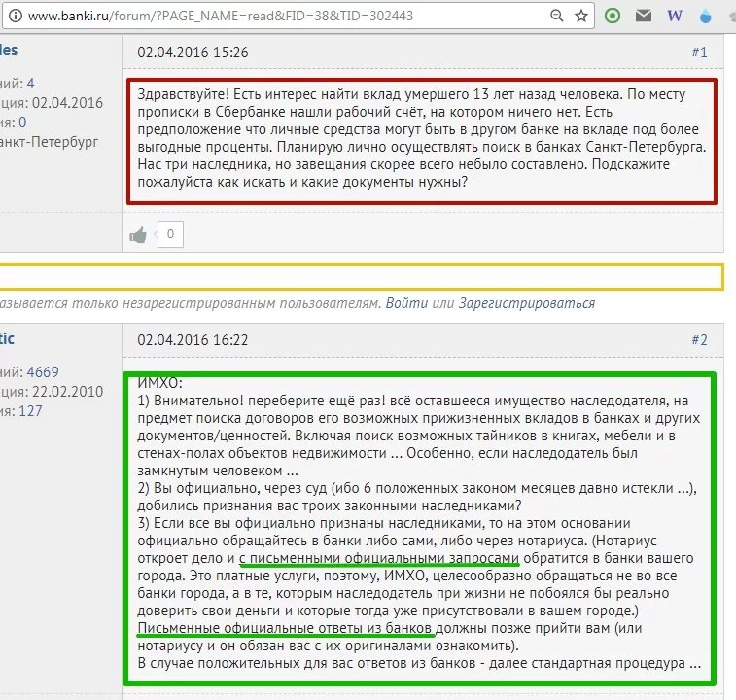Bookmark this page with the star icon
The width and height of the screenshot is (736, 700).
[x=581, y=16]
